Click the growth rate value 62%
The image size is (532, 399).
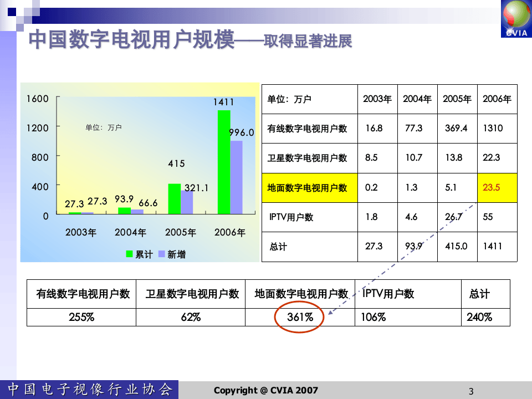(x=191, y=317)
